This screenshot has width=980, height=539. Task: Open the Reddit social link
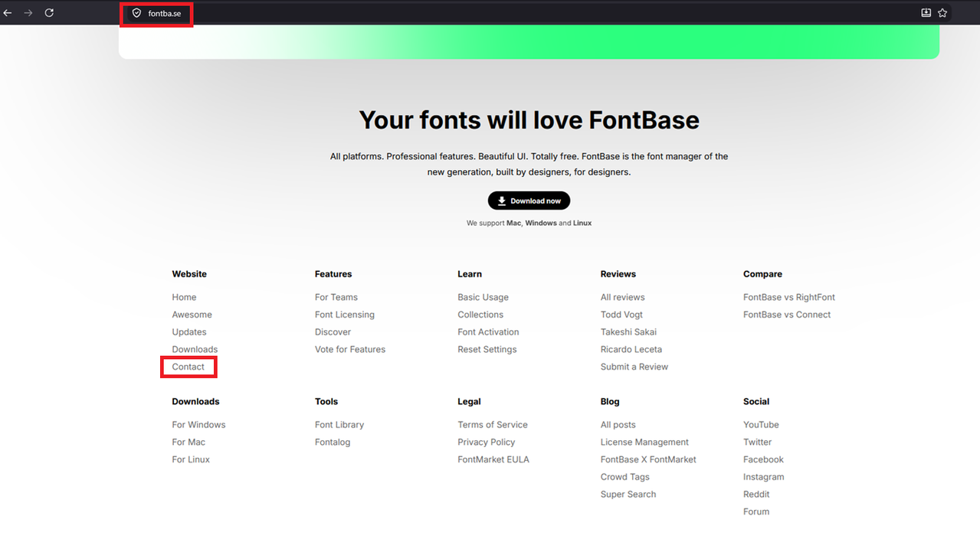(756, 495)
